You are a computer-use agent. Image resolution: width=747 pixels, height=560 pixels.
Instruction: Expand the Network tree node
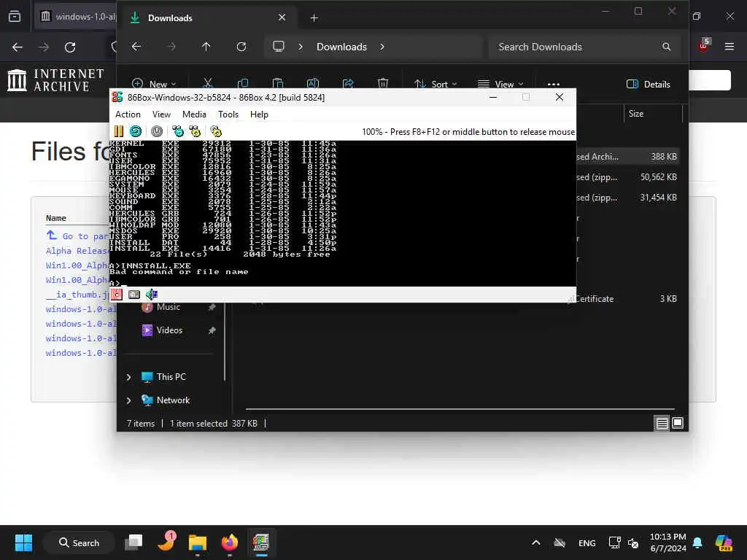pos(128,400)
